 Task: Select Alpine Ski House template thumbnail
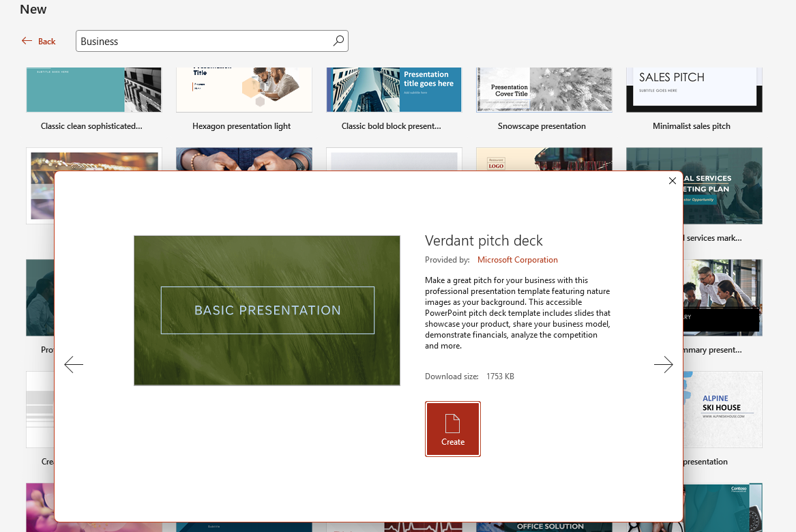point(722,409)
